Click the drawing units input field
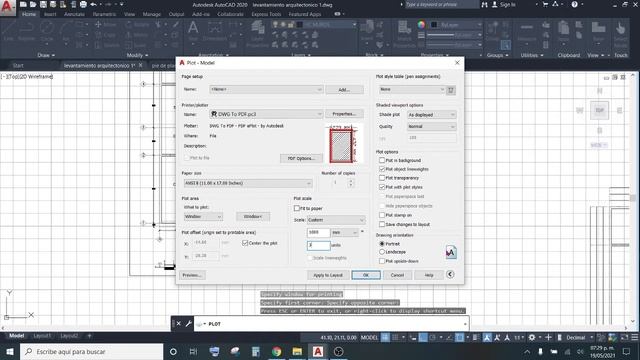This screenshot has height=360, width=640. click(318, 245)
